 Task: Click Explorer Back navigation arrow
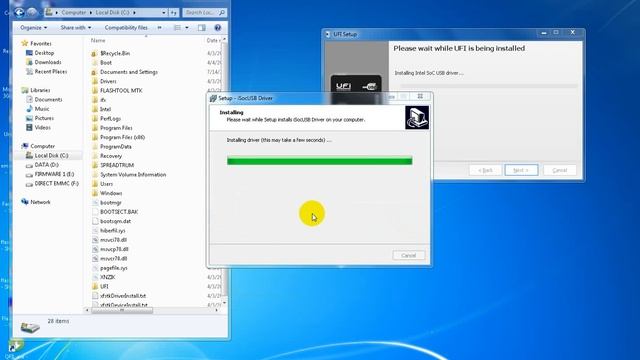19,13
